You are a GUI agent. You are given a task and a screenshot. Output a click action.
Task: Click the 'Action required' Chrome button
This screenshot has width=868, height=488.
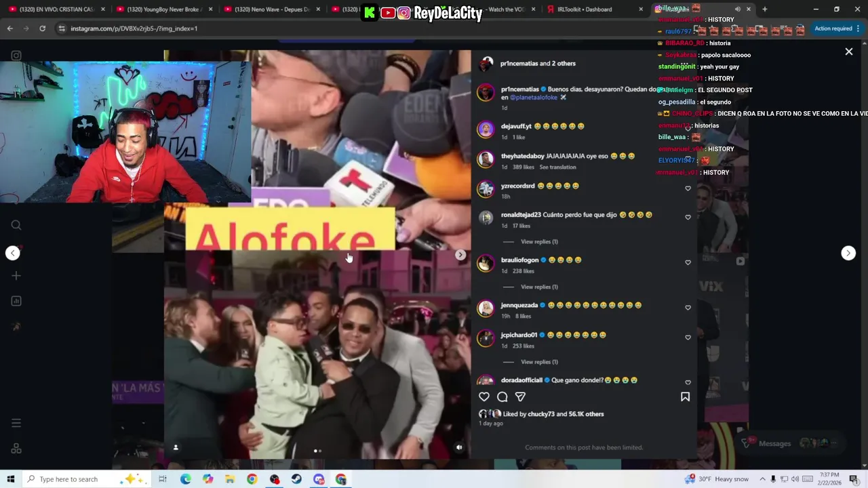point(833,28)
